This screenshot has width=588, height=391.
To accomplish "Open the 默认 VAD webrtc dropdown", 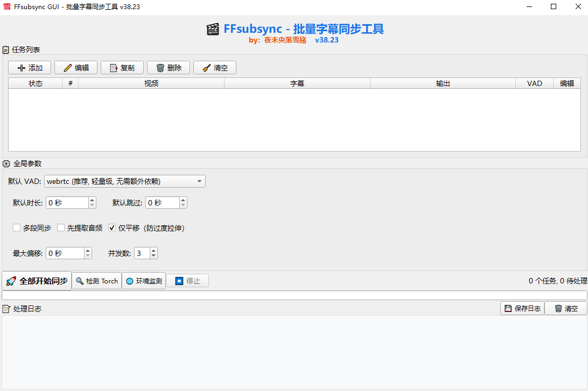I will pos(124,181).
